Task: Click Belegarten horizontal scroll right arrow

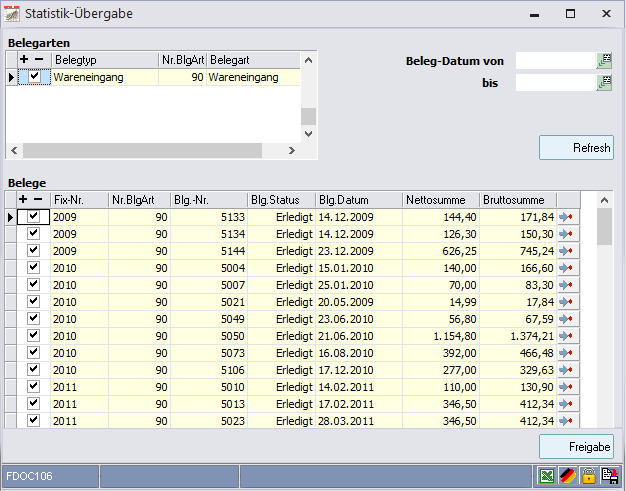Action: [x=292, y=150]
